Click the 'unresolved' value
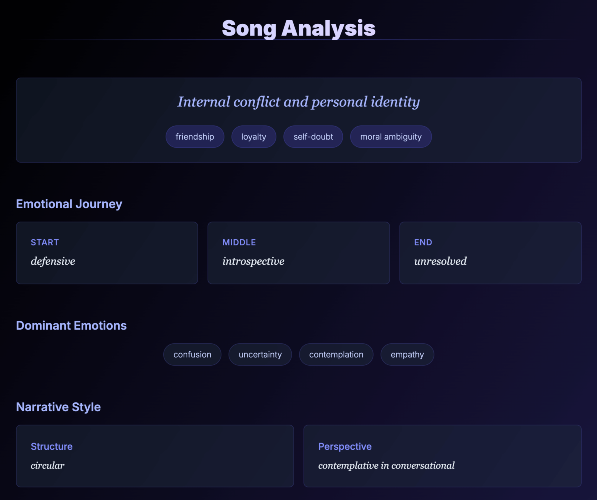 coord(440,261)
